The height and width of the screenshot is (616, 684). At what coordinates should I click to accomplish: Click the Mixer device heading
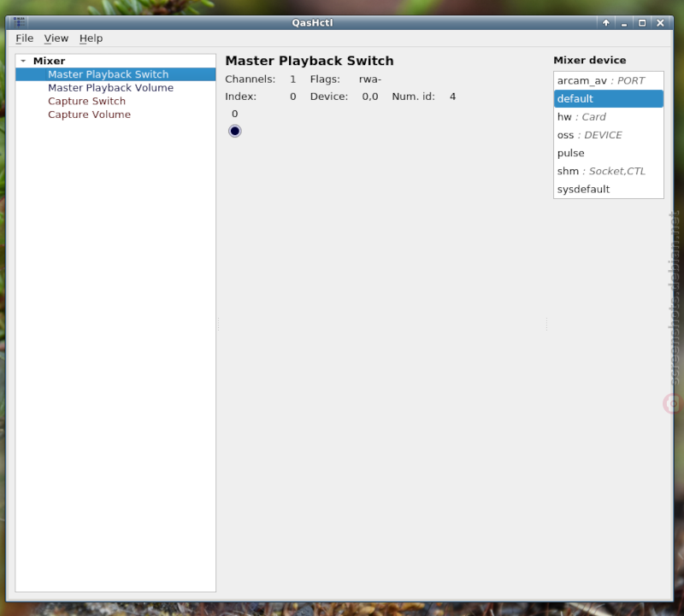(590, 60)
